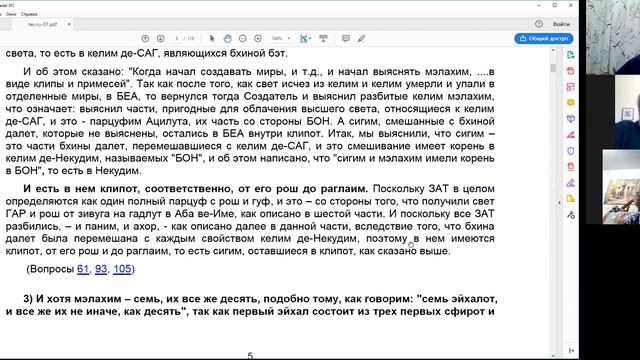
Task: Select top participant video thumbnail
Action: 613,37
